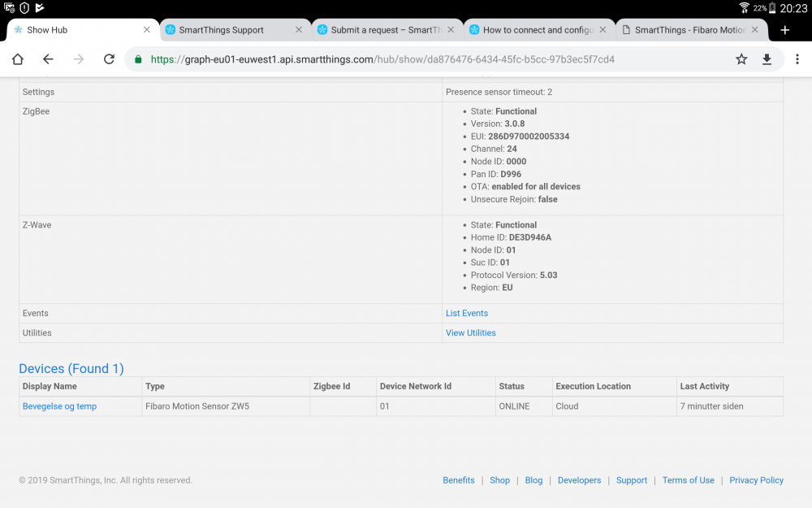Close the SmartThings Support tab
The height and width of the screenshot is (508, 812).
tap(298, 30)
